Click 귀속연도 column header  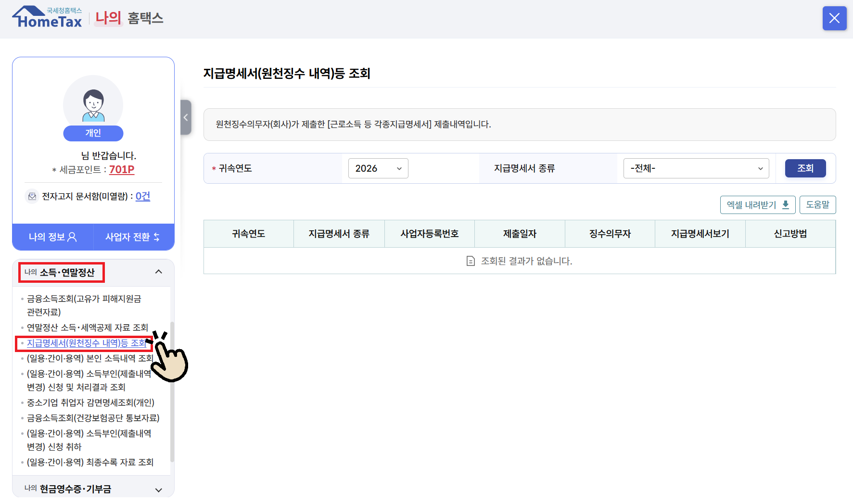pos(249,234)
